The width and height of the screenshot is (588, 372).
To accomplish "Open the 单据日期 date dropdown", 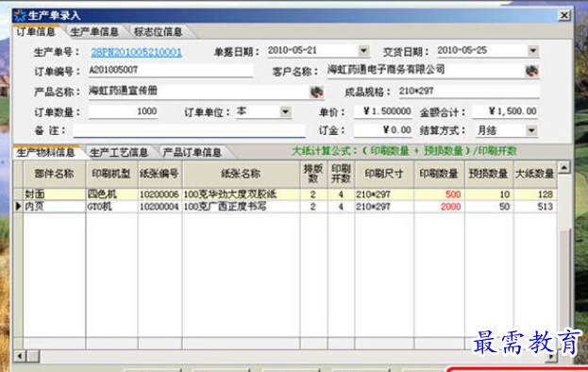I will tap(363, 51).
